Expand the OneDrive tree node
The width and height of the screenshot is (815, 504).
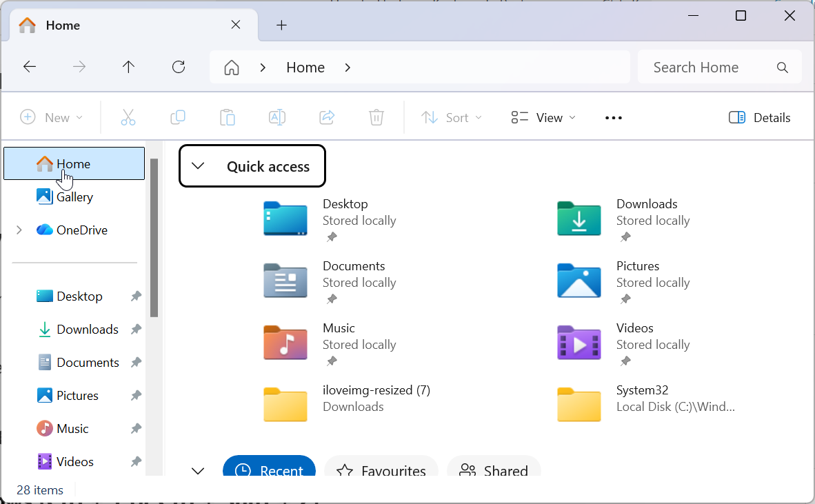tap(19, 230)
